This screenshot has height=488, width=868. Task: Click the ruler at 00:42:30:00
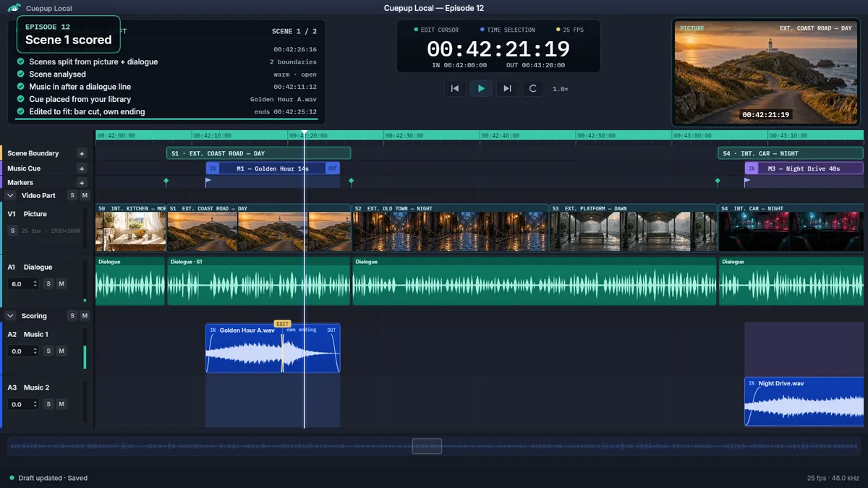404,135
